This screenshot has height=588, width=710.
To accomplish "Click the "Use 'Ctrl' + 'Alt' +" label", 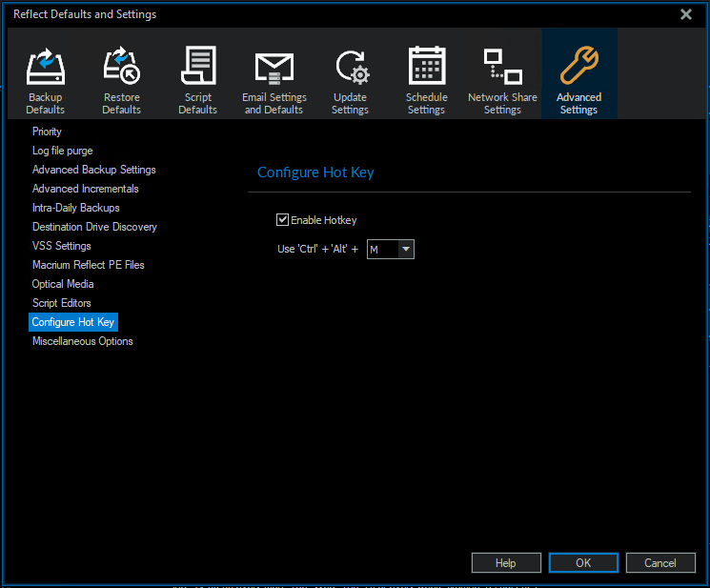I will (317, 249).
